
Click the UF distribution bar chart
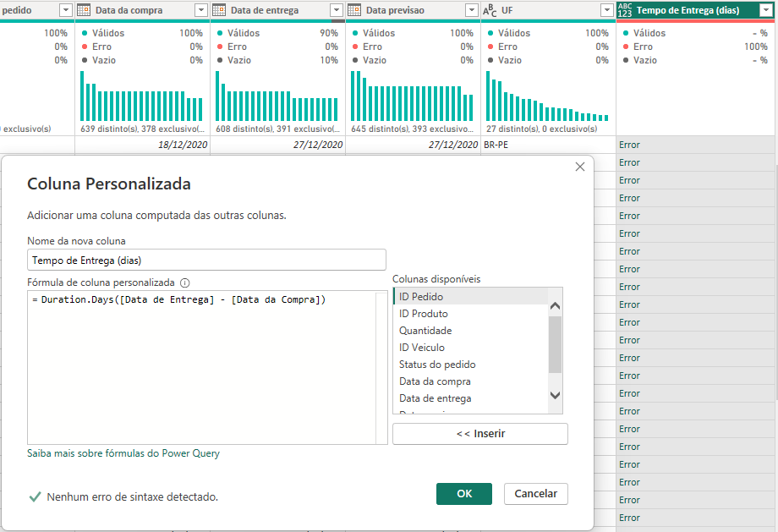(x=547, y=96)
